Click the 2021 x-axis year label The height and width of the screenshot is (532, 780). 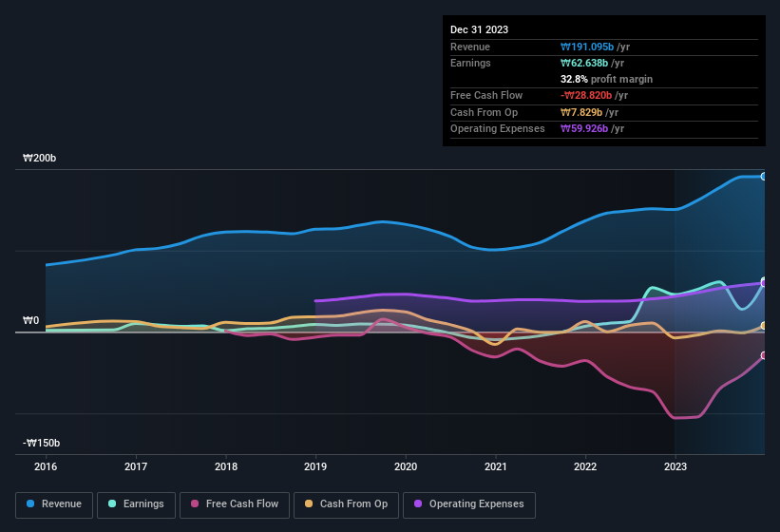tap(495, 466)
